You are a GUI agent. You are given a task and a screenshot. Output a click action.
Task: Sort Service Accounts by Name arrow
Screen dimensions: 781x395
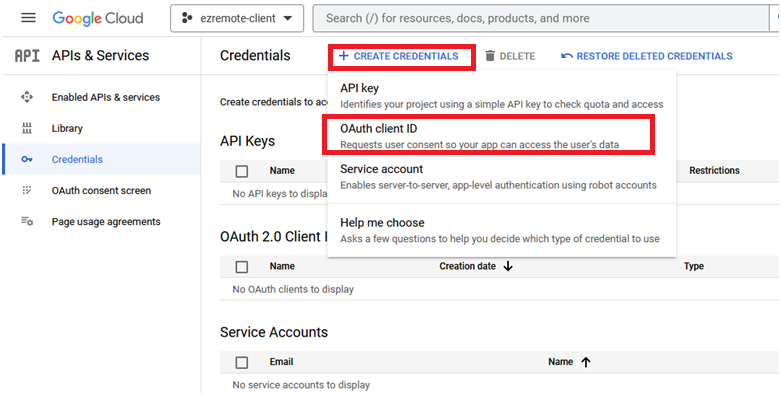(x=586, y=362)
